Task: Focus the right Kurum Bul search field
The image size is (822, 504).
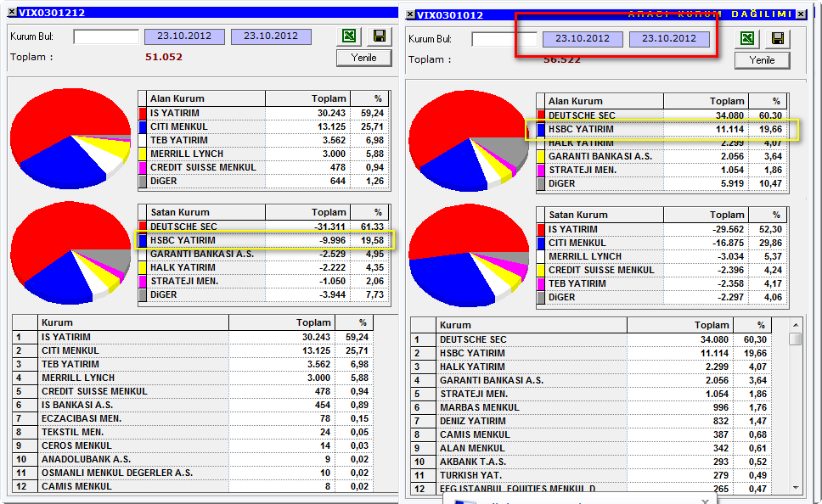Action: point(504,39)
